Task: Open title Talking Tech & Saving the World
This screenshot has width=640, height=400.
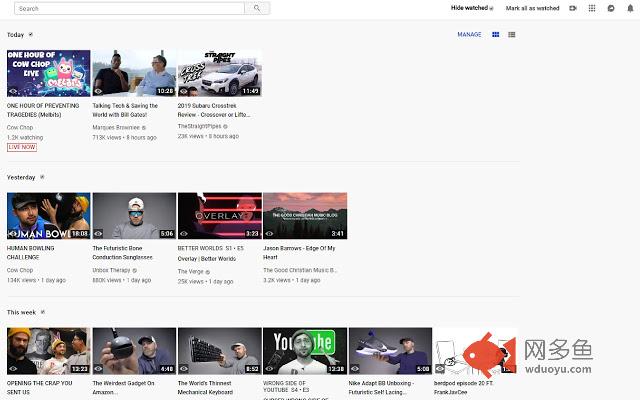Action: point(125,110)
